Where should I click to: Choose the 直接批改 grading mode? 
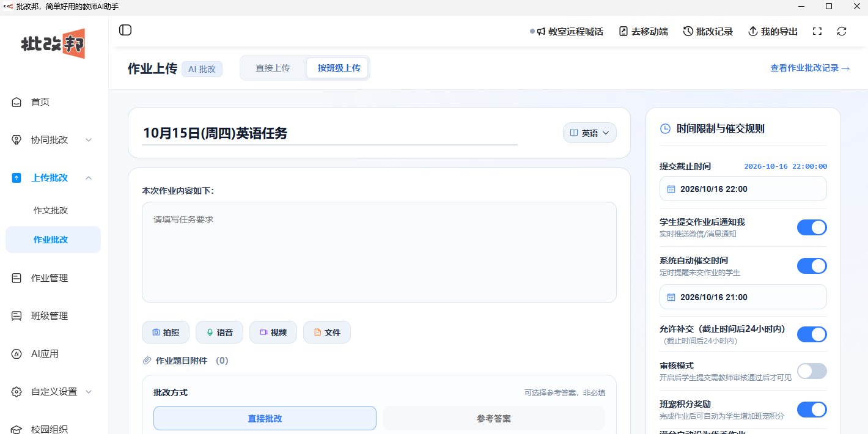[x=265, y=418]
